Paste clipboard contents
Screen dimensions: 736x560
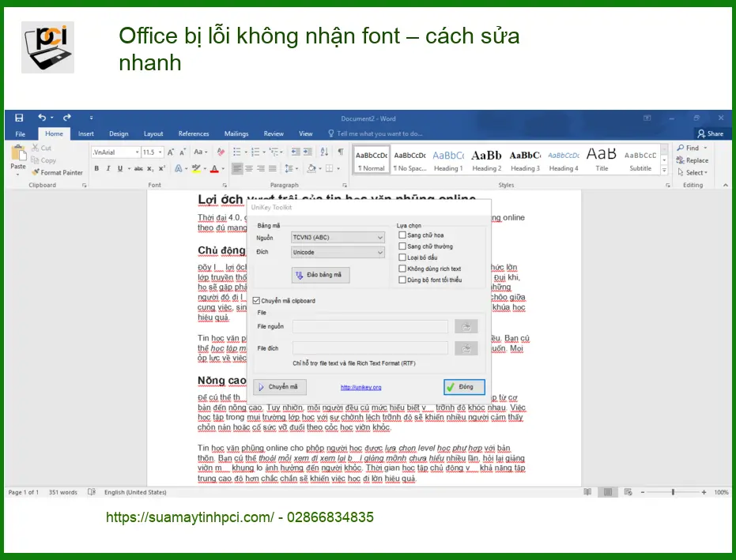tap(18, 159)
